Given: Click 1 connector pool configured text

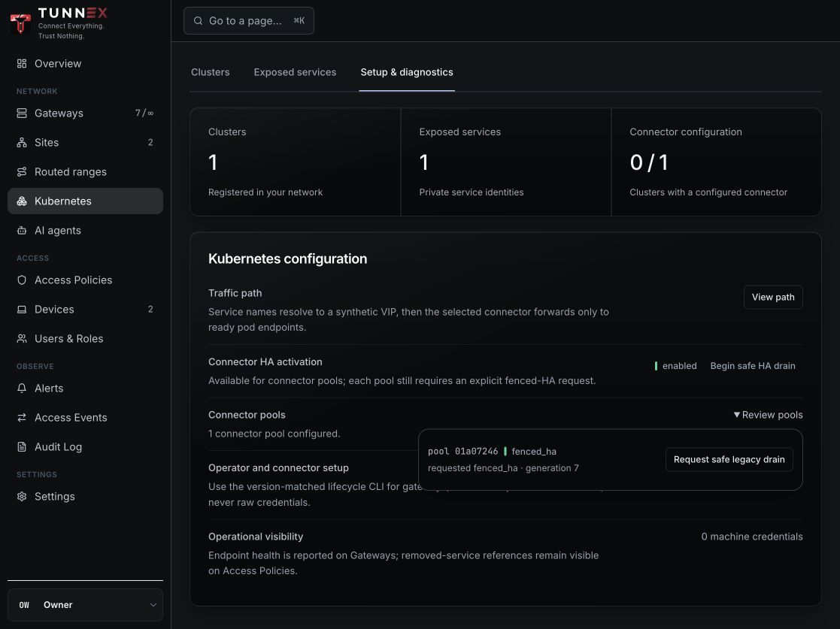Looking at the screenshot, I should click(274, 434).
